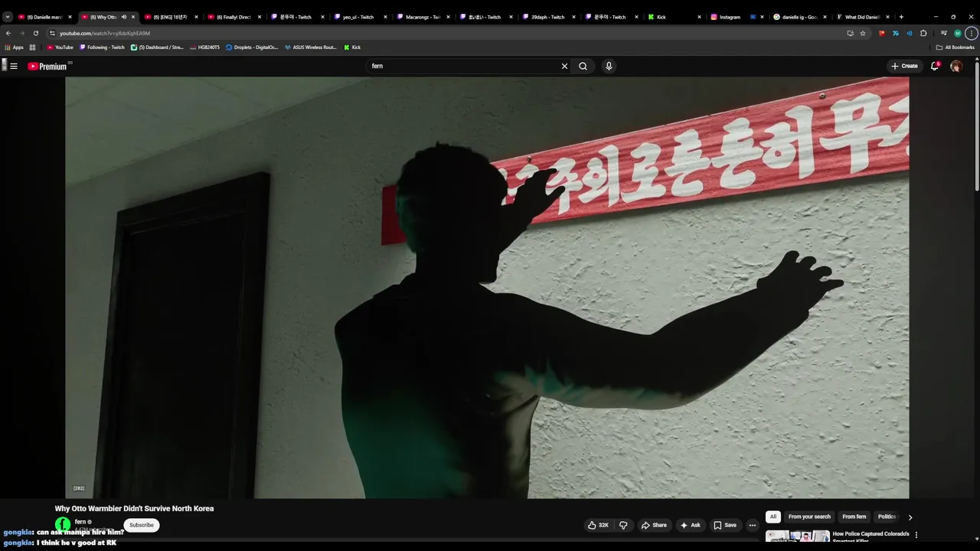The width and height of the screenshot is (980, 551).
Task: Open the tab groups grid icon
Action: 32,47
